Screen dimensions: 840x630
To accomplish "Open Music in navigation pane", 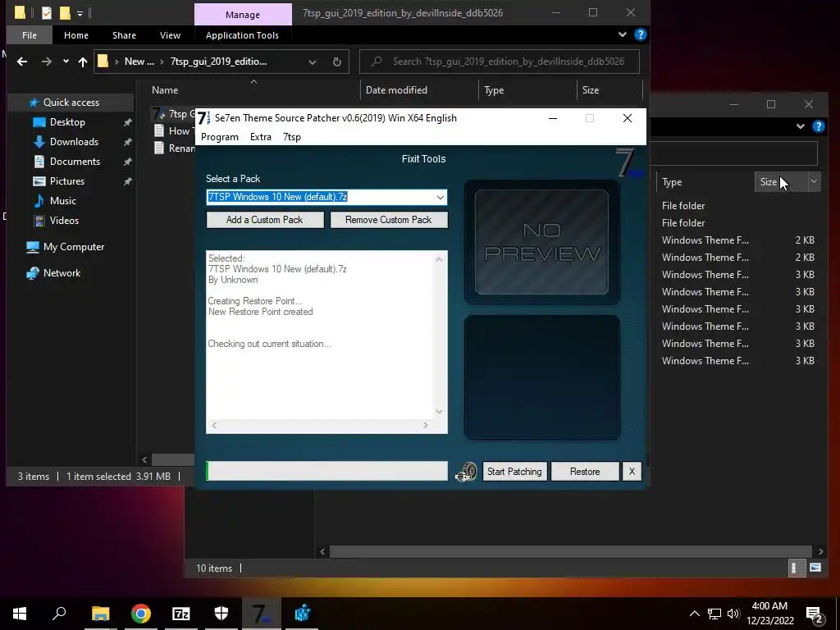I will (62, 201).
